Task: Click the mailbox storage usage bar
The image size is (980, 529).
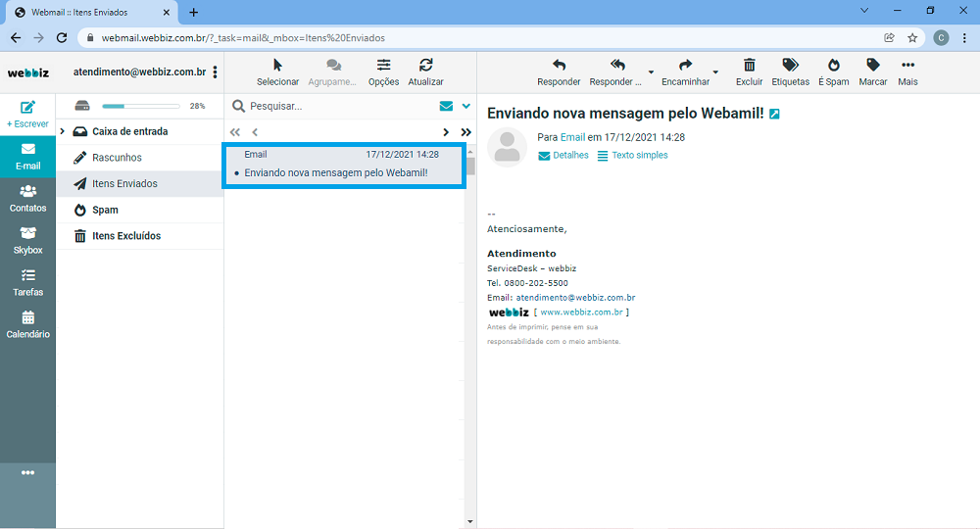Action: (x=140, y=106)
